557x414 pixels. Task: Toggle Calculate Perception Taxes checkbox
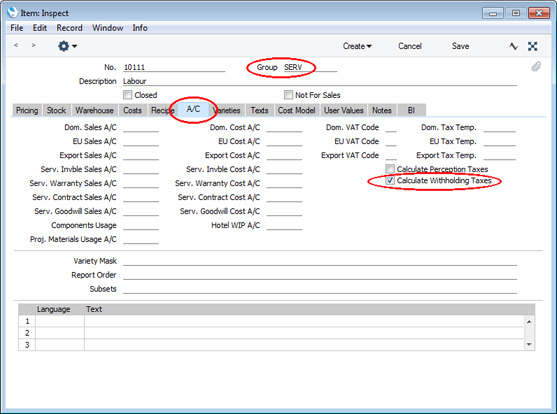(390, 169)
